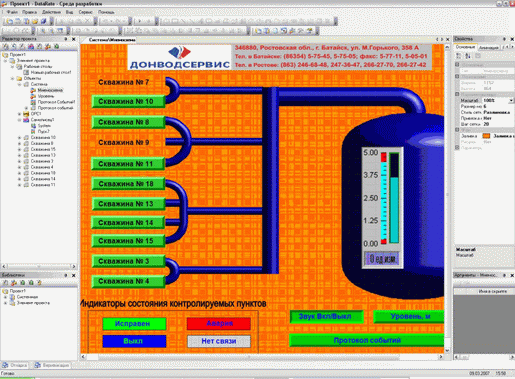
Task: Click the first icon in the main toolbar
Action: [x=10, y=21]
